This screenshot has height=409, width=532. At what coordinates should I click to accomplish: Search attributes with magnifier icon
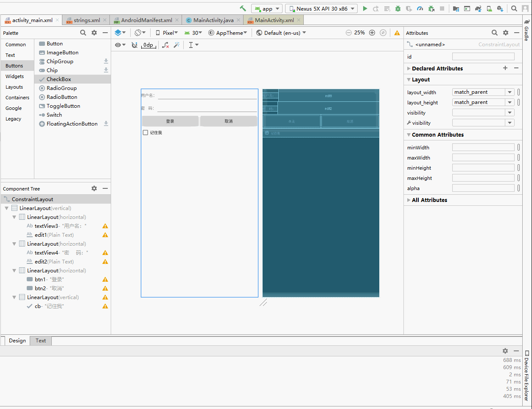[x=495, y=33]
